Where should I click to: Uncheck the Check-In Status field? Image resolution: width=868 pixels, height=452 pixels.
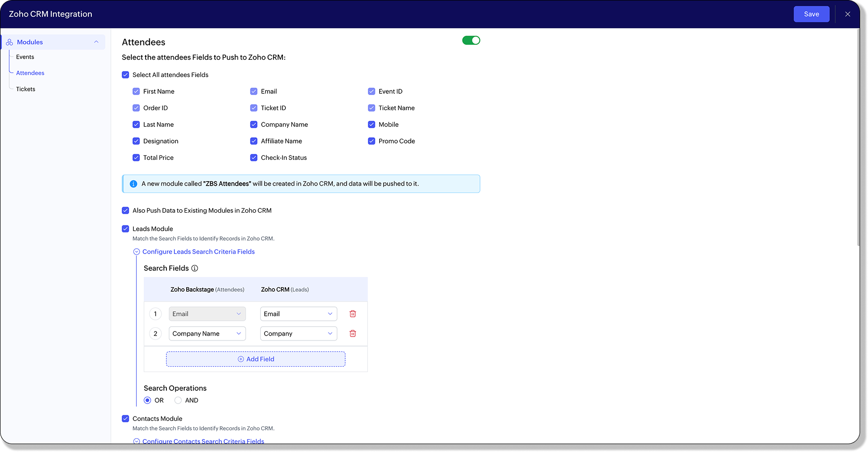(254, 158)
